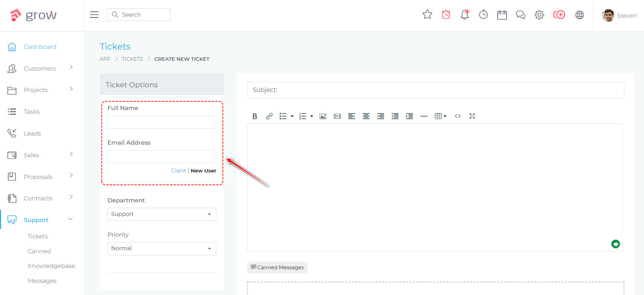Open Knowledgebase under Support
This screenshot has height=295, width=644.
[51, 266]
